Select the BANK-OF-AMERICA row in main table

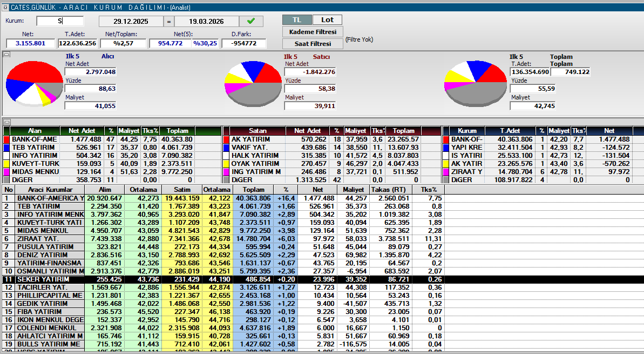tap(223, 198)
